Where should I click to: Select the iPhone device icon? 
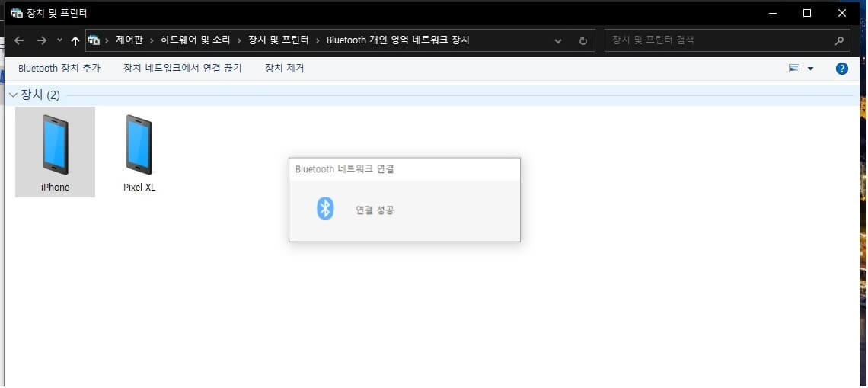[x=56, y=145]
